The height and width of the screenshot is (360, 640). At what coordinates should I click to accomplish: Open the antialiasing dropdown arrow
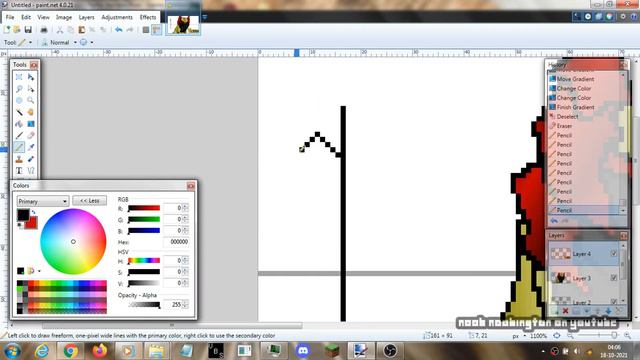pos(92,42)
